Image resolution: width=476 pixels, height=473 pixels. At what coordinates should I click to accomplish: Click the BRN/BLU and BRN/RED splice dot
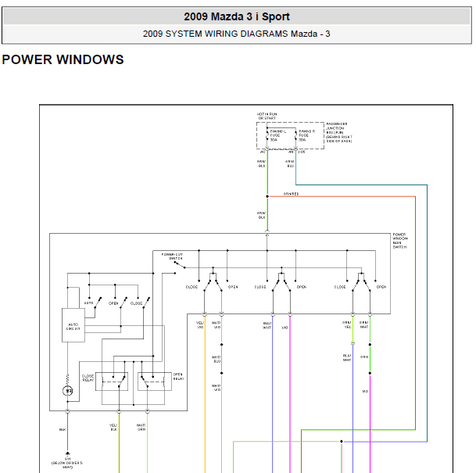pos(267,196)
